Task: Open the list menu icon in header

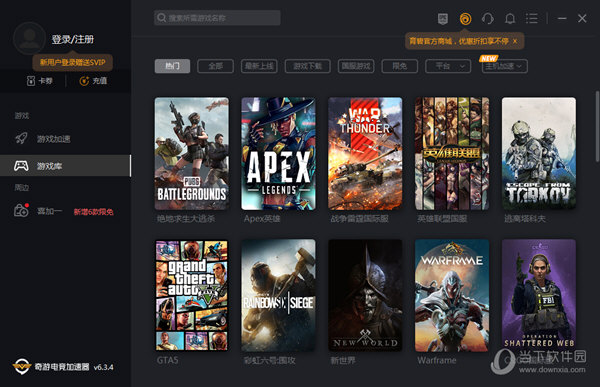Action: (532, 18)
